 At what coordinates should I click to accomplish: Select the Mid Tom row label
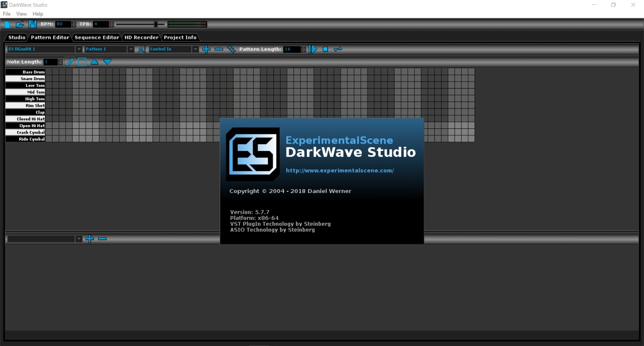tap(25, 92)
